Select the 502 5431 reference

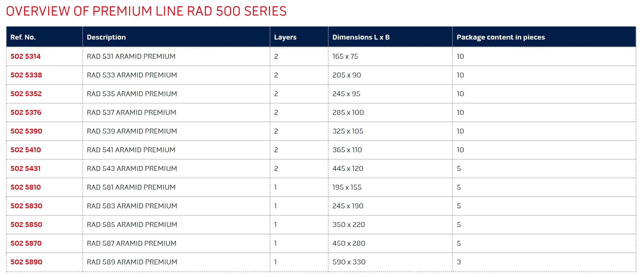[26, 168]
